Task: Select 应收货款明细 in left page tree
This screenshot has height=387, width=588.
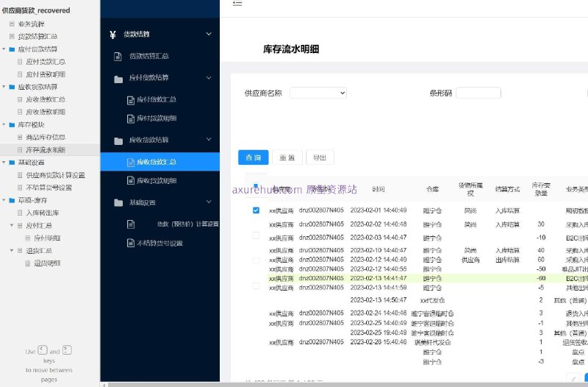Action: coord(46,112)
